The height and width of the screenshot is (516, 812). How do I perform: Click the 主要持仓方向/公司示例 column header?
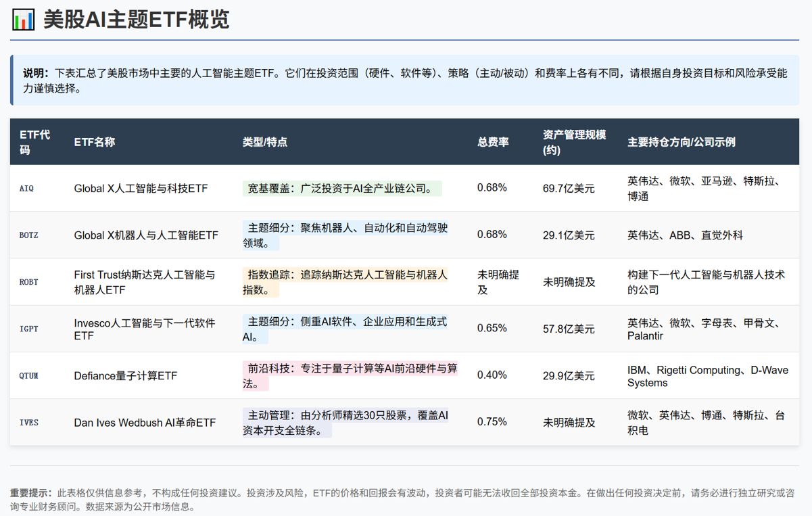click(681, 142)
